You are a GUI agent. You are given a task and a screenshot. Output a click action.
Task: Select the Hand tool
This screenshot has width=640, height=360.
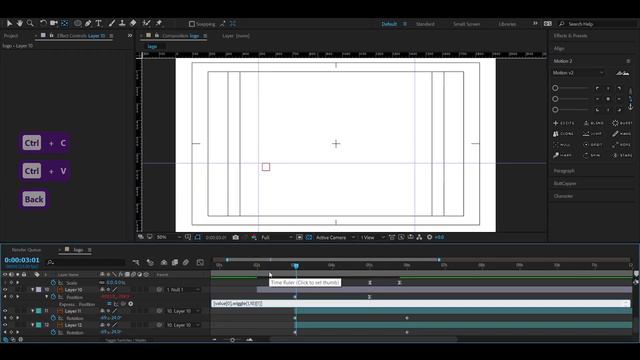[x=20, y=24]
